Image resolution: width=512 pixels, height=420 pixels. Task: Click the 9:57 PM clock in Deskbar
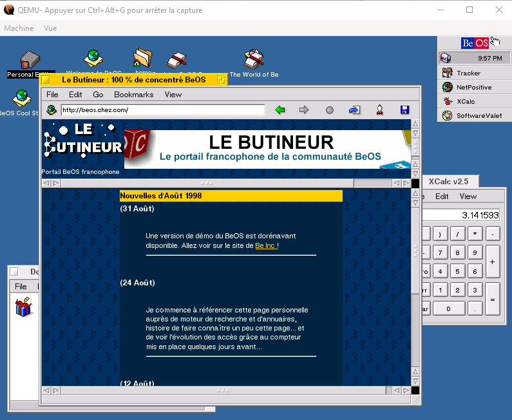(x=490, y=59)
